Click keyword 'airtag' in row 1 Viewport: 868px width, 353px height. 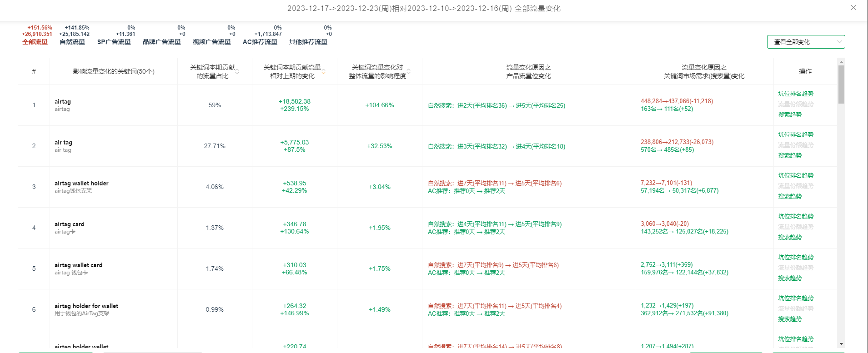pyautogui.click(x=63, y=102)
